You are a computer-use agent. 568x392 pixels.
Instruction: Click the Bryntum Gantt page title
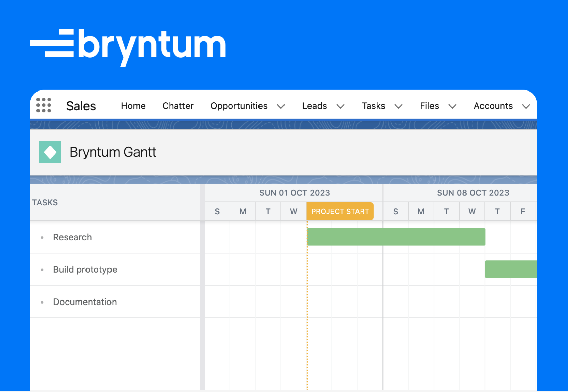click(x=113, y=152)
